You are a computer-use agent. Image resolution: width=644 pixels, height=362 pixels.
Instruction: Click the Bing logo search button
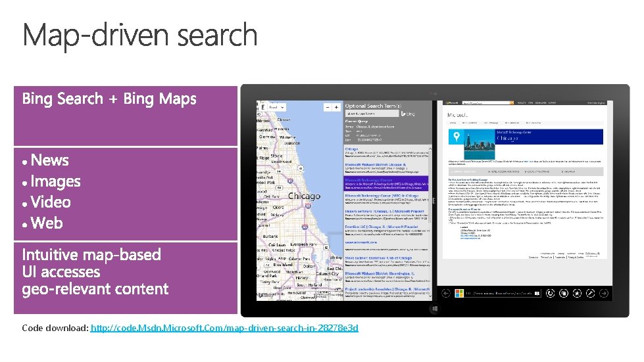coord(408,114)
